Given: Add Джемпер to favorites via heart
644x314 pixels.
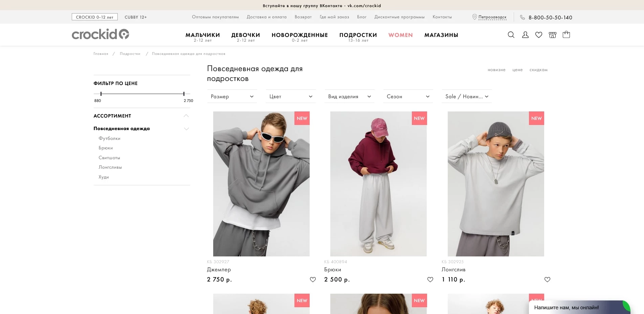Looking at the screenshot, I should pos(313,279).
